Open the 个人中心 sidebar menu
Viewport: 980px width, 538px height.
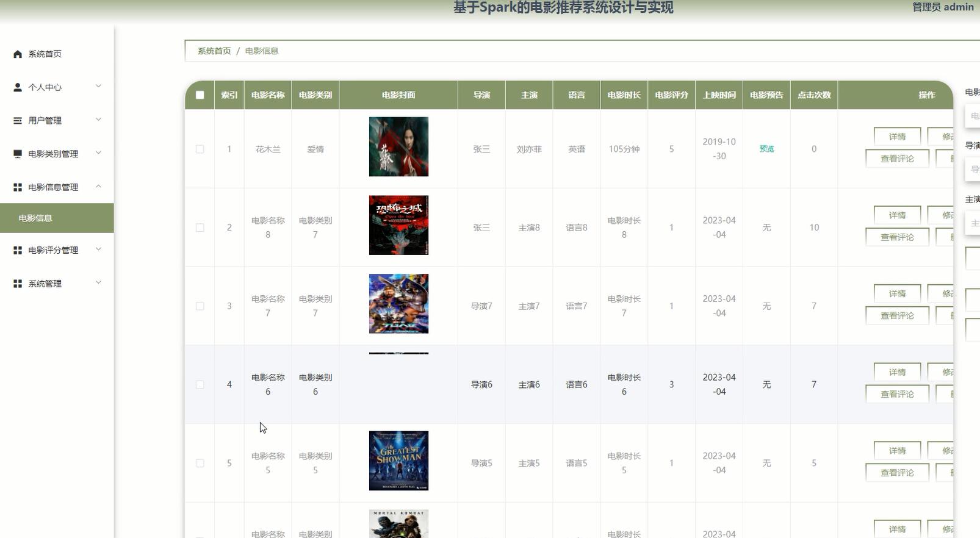click(x=57, y=87)
